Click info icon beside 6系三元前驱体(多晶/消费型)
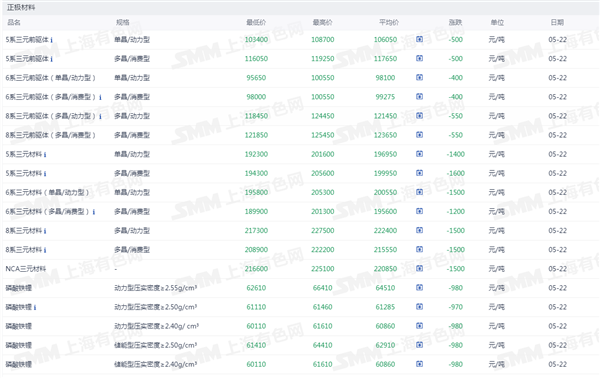This screenshot has height=378, width=600. coord(100,97)
